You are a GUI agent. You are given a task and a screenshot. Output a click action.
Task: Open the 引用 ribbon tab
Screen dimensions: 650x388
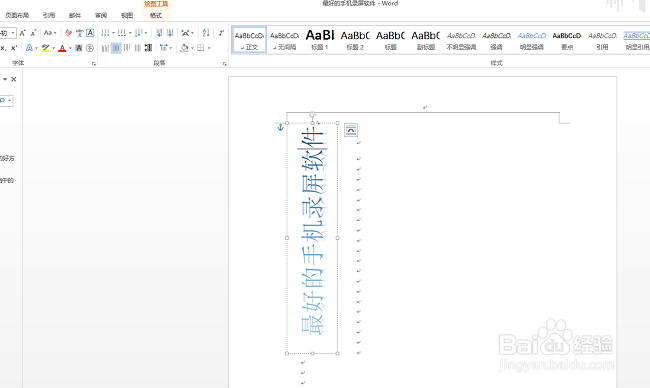click(49, 15)
